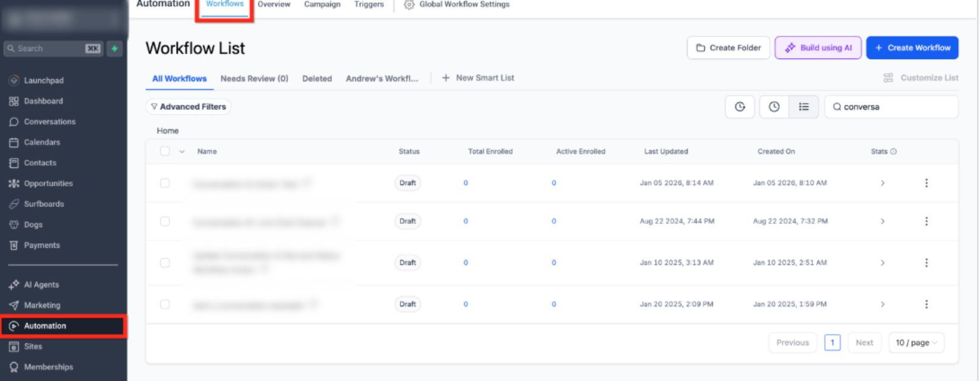Screen dimensions: 980x381
Task: Select Andrew's Workfl... smart list tab
Action: (x=382, y=78)
